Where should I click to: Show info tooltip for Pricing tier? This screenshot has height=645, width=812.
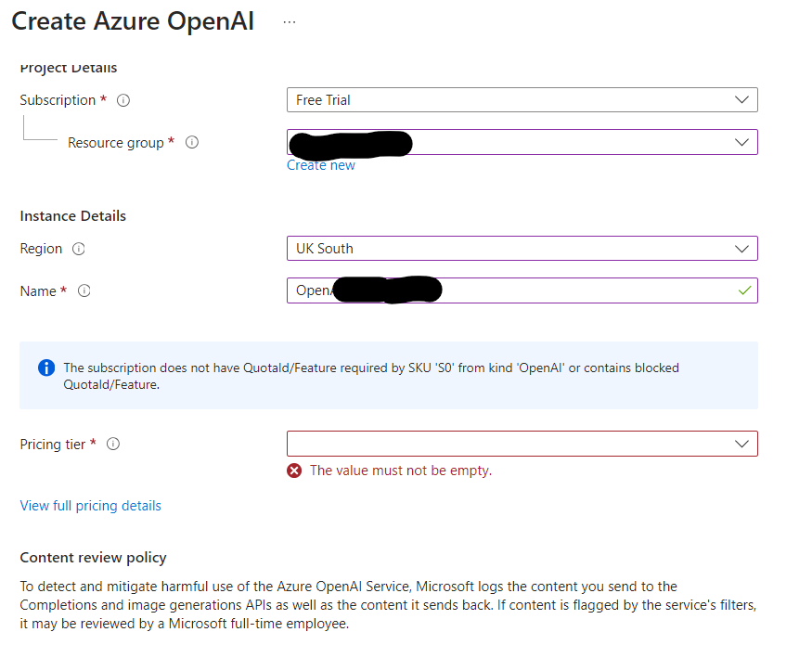click(x=113, y=444)
